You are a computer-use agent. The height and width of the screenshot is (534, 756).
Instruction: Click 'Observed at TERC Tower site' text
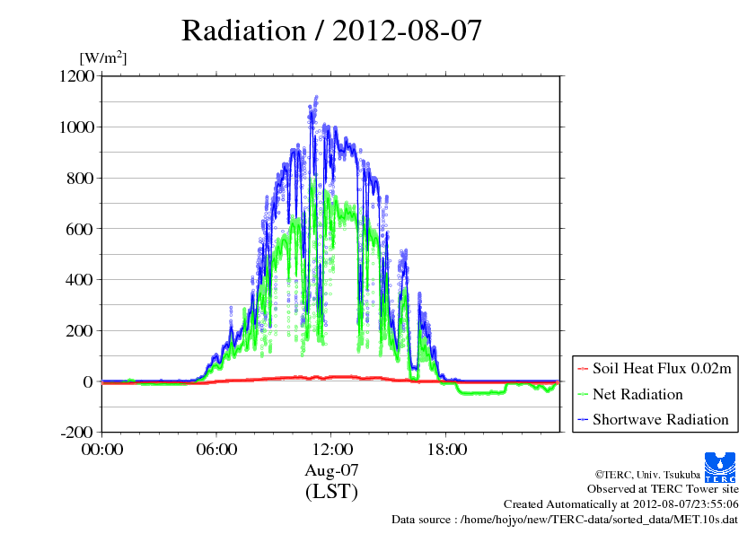pyautogui.click(x=663, y=489)
